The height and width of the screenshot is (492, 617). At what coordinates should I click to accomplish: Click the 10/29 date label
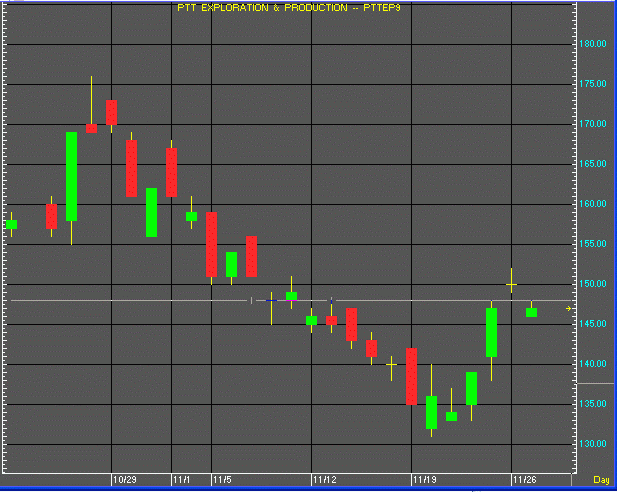pos(125,480)
